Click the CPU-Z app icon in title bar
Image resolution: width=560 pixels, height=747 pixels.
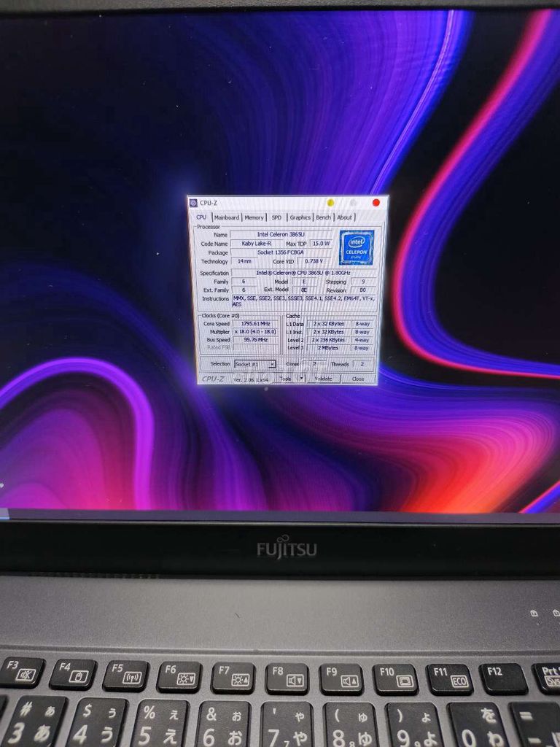pos(193,203)
